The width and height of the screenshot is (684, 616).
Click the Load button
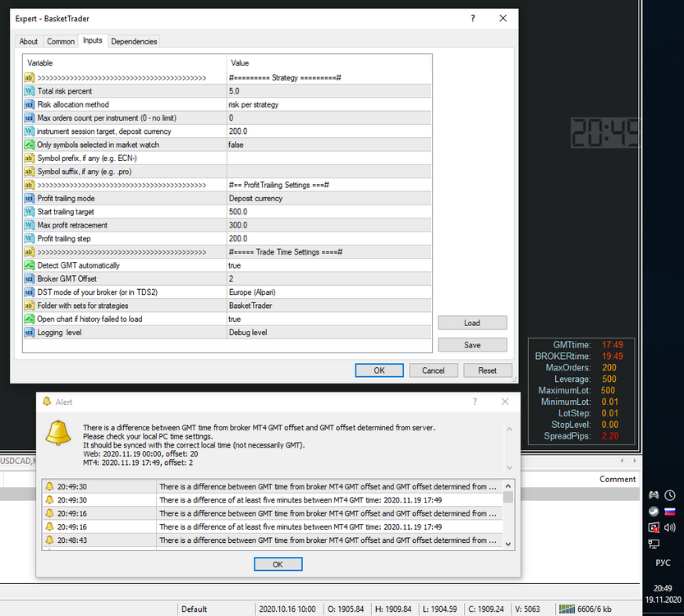coord(472,323)
